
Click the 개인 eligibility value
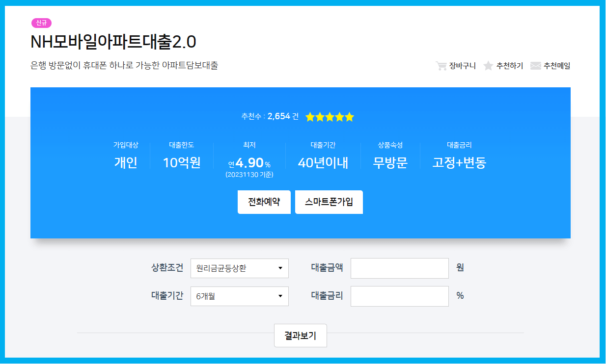(x=126, y=163)
